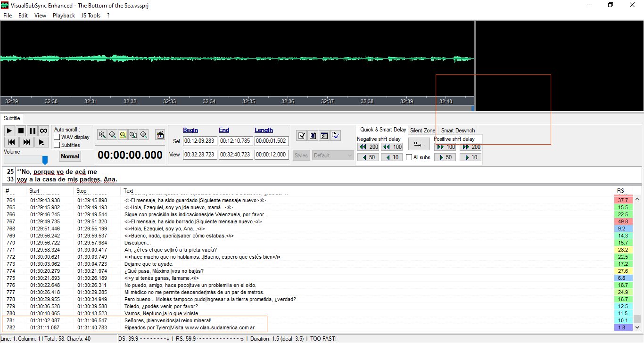
Task: Click the zoom out magnifier icon
Action: pos(112,135)
